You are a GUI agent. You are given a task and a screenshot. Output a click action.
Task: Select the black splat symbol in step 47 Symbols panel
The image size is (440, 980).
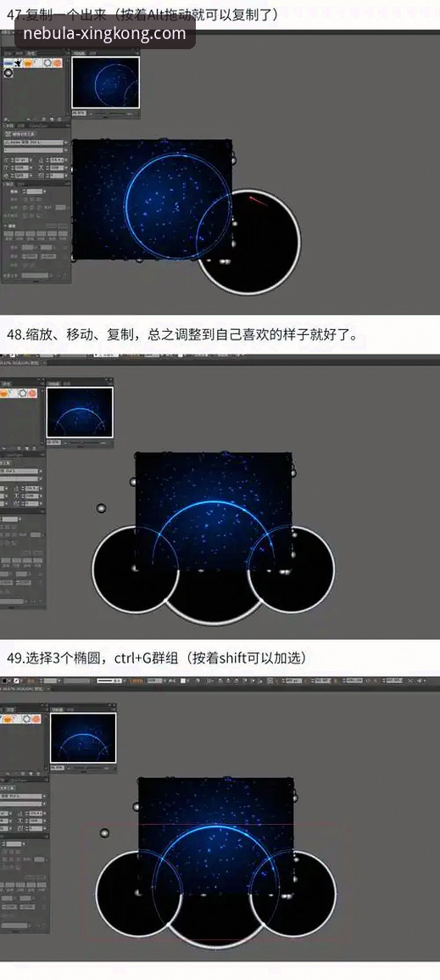click(18, 63)
